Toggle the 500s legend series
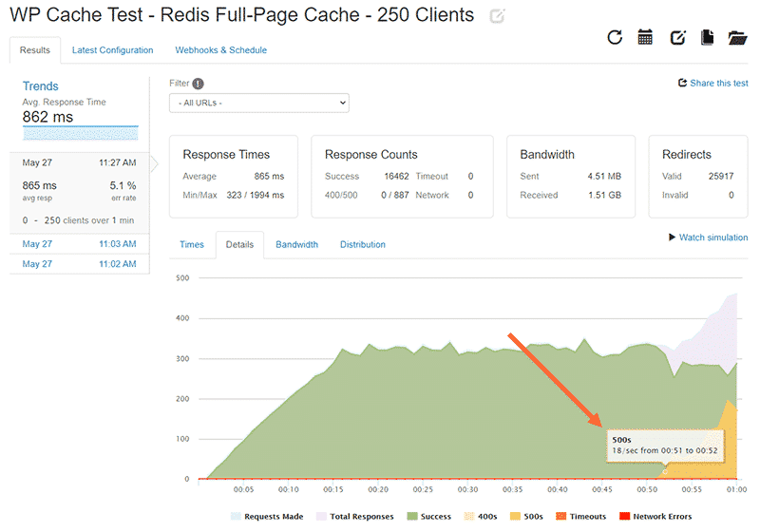Screen dimensions: 760x532 click(x=526, y=516)
